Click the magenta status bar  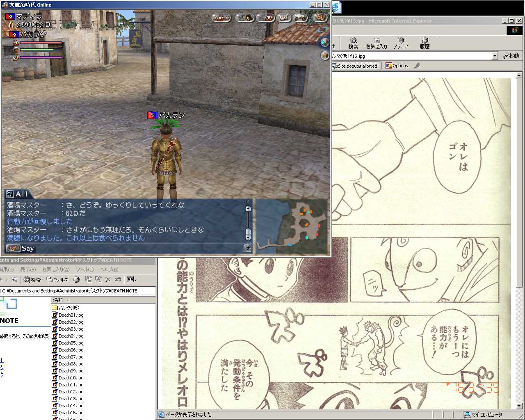pos(41,57)
